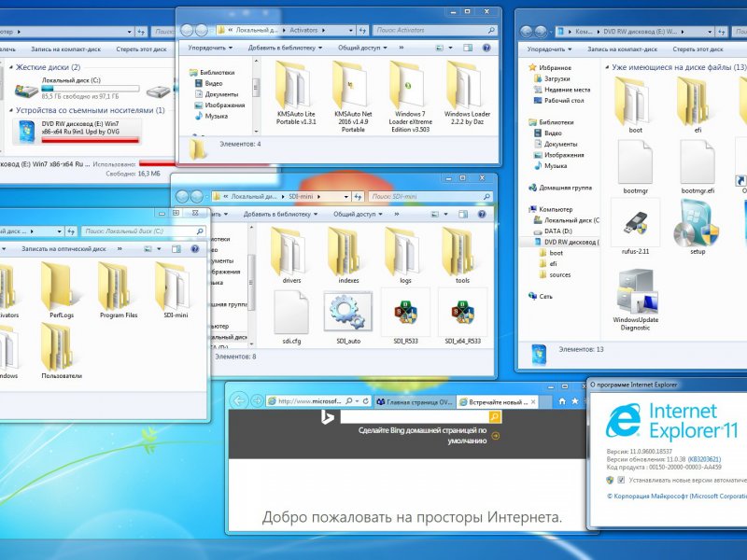Toggle the preview pane in the Activators window
Screen dimensions: 747x560
468,48
